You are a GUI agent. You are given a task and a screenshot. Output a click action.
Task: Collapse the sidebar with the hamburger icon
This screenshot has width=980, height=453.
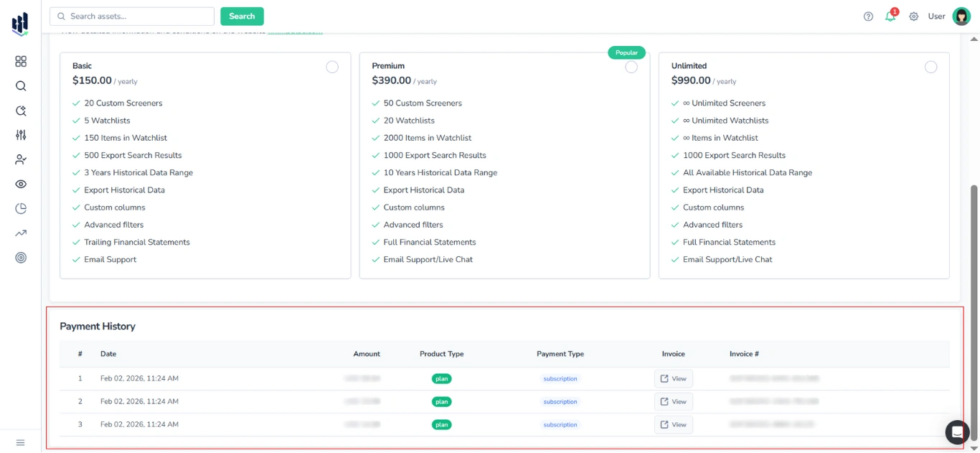(x=20, y=442)
